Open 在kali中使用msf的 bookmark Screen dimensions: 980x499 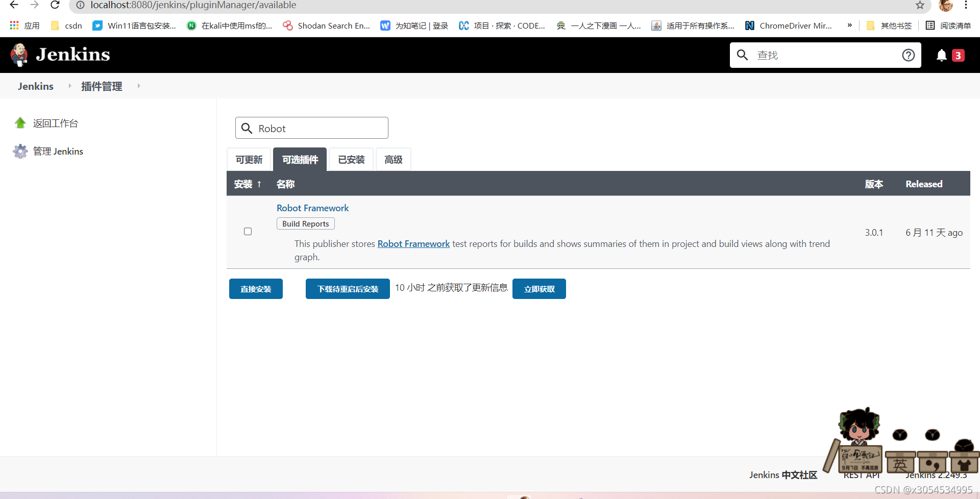230,26
